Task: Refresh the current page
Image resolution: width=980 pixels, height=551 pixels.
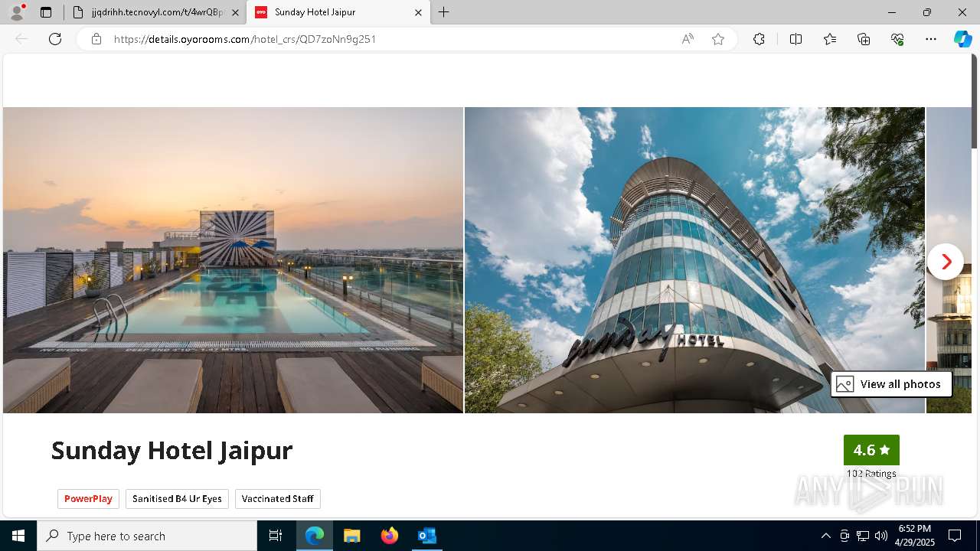Action: pos(55,39)
